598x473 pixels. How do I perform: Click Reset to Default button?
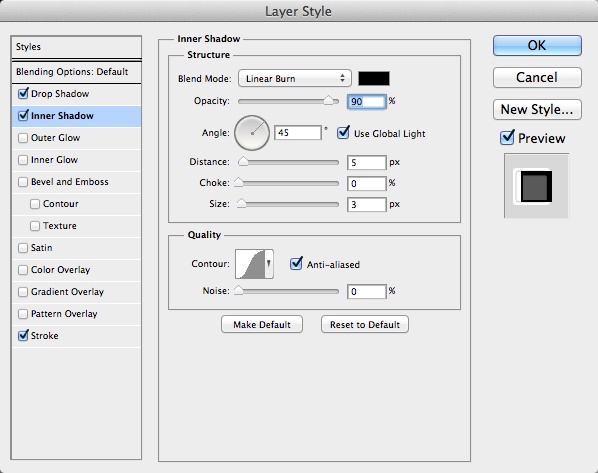[x=365, y=325]
